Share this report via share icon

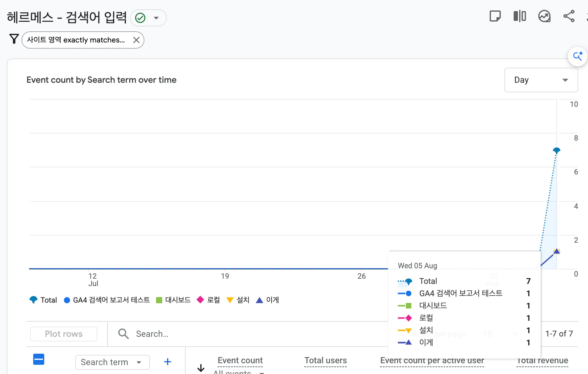pyautogui.click(x=569, y=16)
